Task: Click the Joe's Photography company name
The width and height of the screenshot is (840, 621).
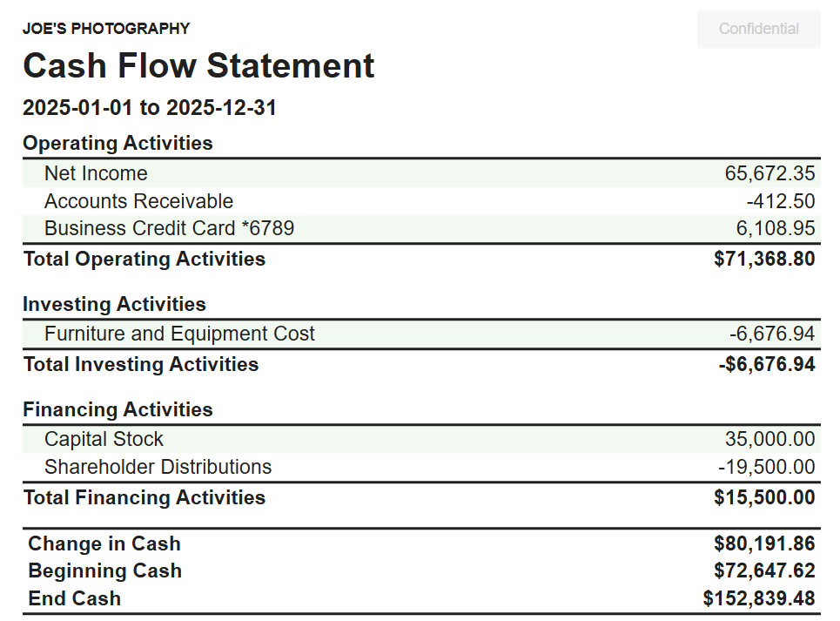Action: tap(106, 29)
